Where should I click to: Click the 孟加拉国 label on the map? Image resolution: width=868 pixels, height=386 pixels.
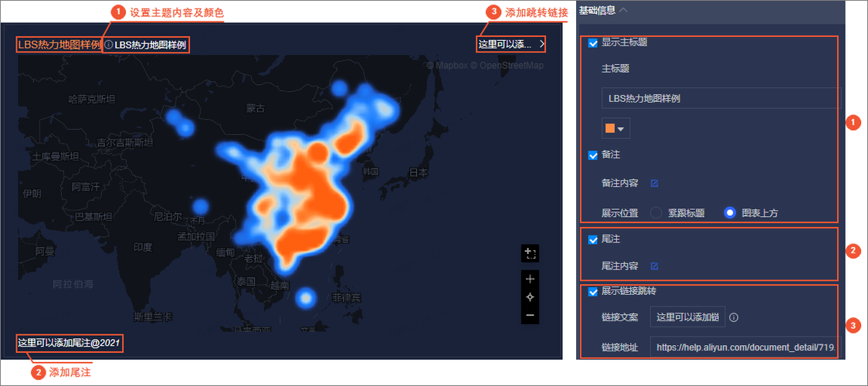click(x=195, y=237)
